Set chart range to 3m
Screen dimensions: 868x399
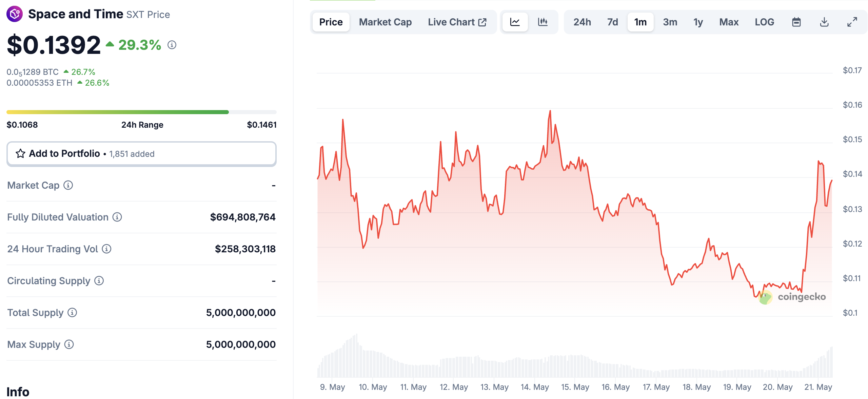[670, 22]
